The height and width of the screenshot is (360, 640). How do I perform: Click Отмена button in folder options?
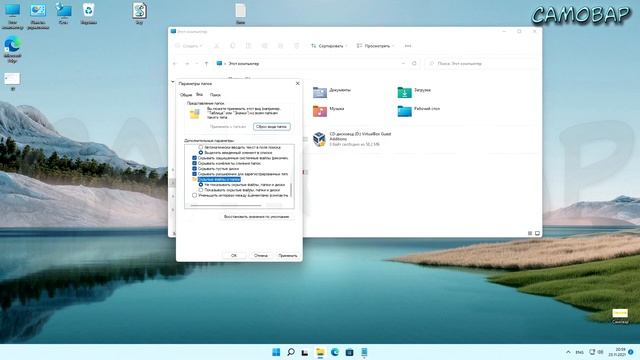(261, 256)
